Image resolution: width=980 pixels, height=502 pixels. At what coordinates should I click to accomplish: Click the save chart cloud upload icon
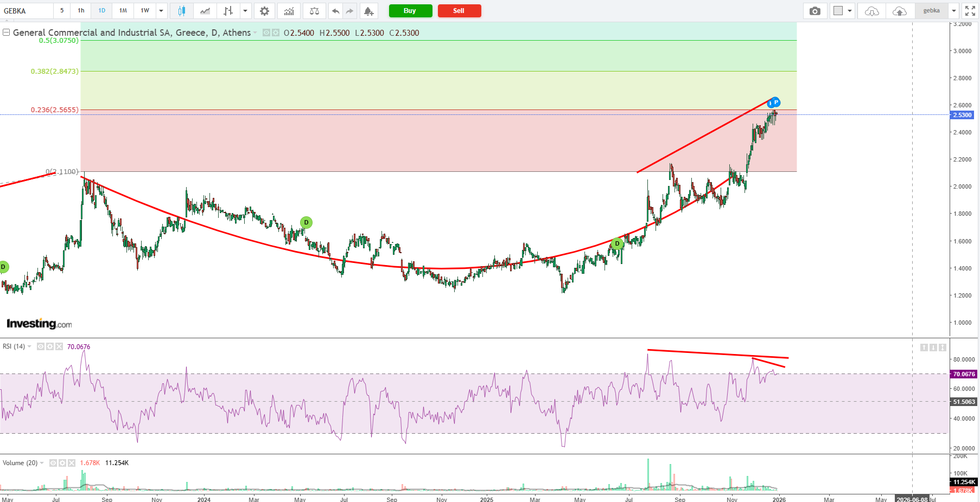899,11
